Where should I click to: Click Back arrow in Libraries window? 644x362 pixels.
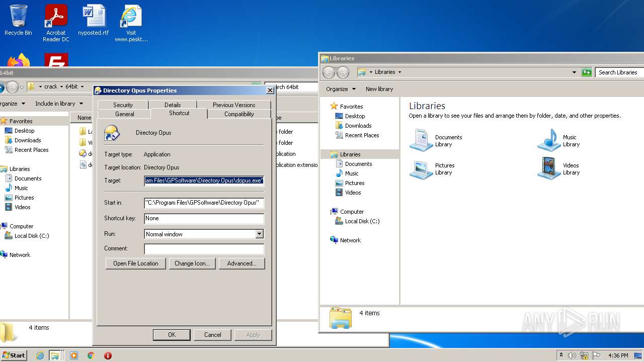pos(329,72)
